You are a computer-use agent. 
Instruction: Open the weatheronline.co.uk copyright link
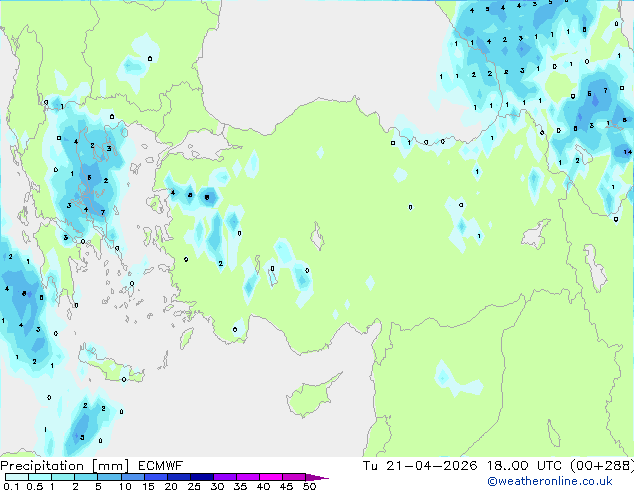point(550,481)
